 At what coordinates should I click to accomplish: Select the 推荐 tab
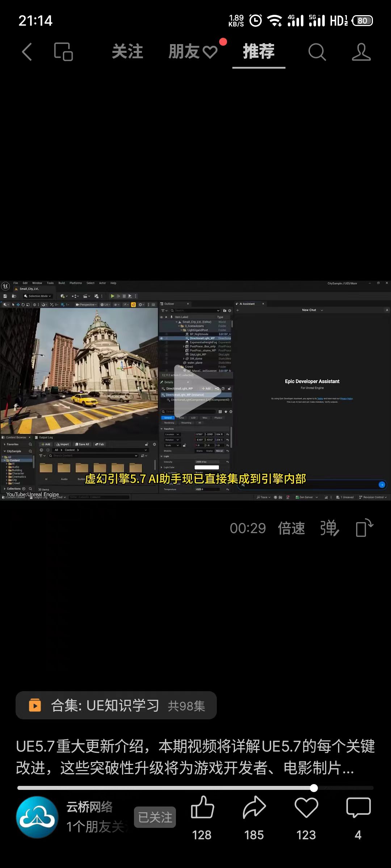point(259,51)
